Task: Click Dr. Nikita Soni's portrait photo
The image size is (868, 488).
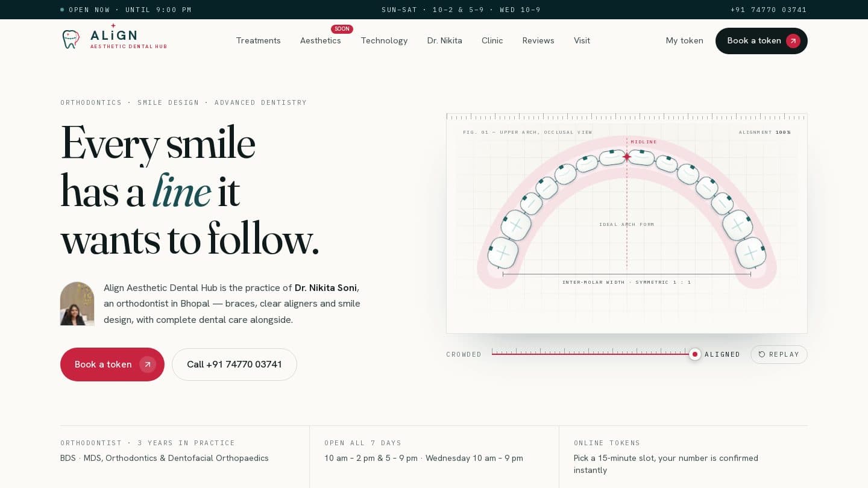Action: (x=77, y=304)
